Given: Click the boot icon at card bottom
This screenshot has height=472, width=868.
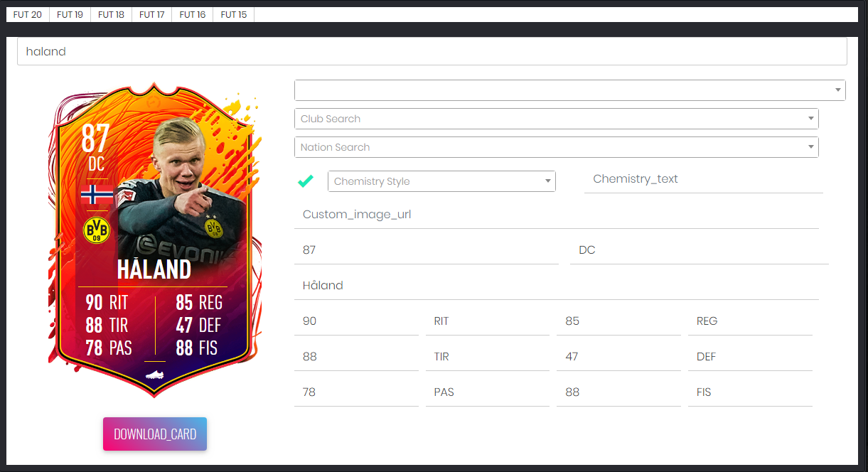Looking at the screenshot, I should click(154, 374).
